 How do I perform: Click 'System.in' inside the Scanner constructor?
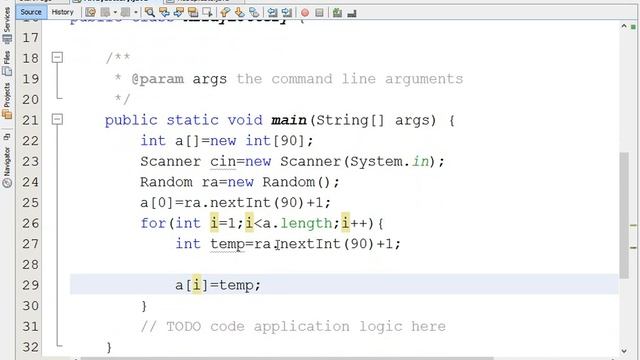pos(389,162)
